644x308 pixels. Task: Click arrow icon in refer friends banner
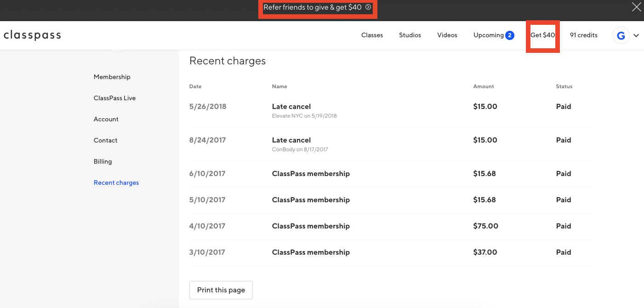(368, 7)
